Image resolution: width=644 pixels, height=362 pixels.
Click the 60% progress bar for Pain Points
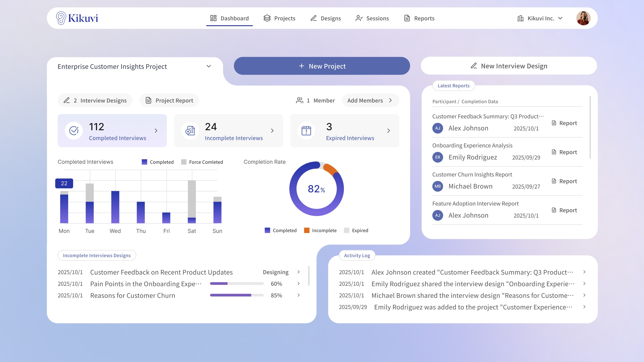tap(237, 284)
